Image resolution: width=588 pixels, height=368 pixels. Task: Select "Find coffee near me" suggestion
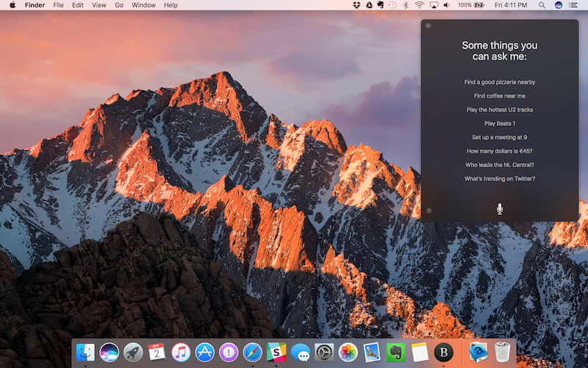(x=500, y=96)
